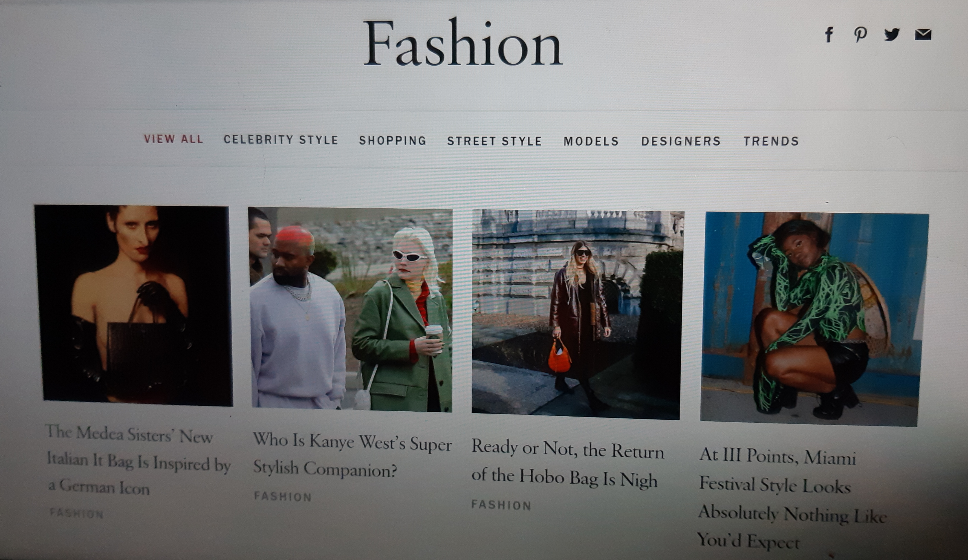This screenshot has height=560, width=968.
Task: Select the Designers tab
Action: (x=681, y=141)
